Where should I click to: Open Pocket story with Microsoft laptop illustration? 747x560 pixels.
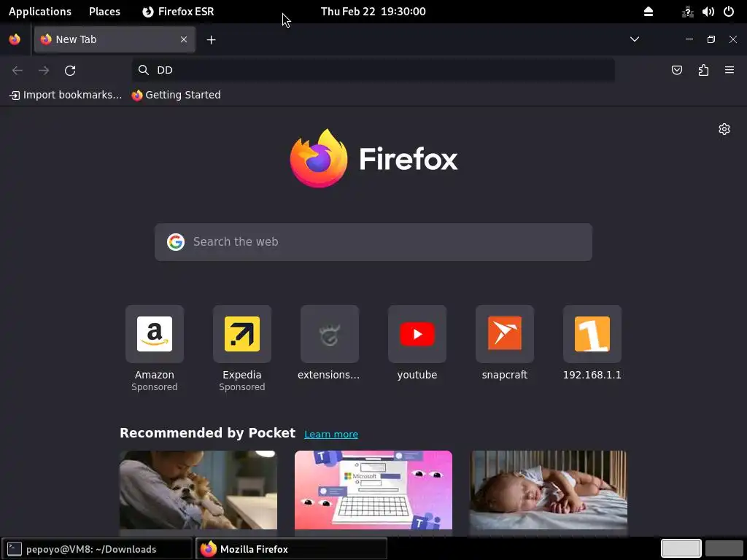point(373,490)
